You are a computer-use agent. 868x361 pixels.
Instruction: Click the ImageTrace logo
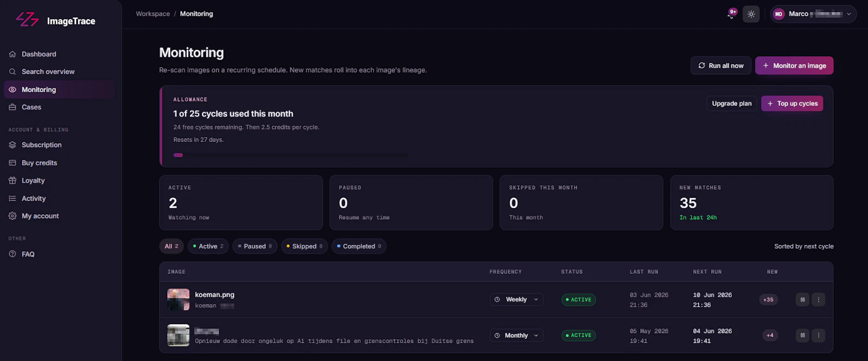[55, 21]
